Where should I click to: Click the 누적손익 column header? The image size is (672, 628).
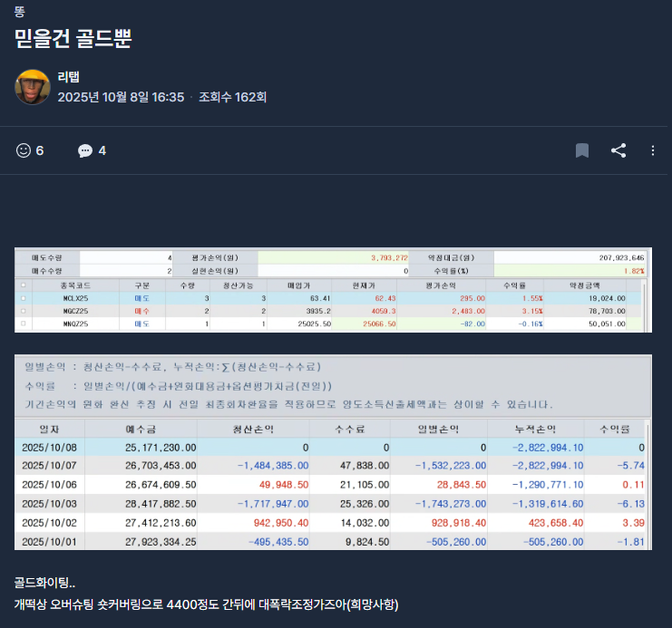tap(535, 429)
